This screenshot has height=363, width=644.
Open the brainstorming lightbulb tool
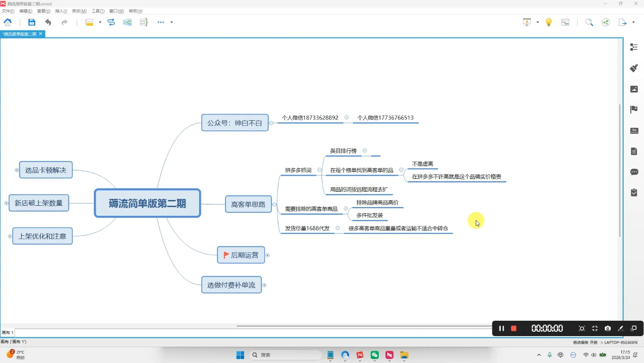[548, 22]
